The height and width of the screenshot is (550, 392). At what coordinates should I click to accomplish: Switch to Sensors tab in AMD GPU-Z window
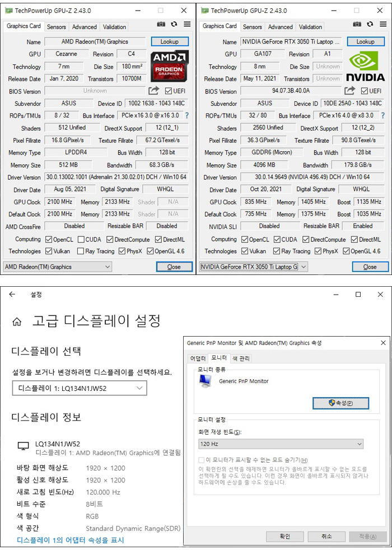tap(56, 27)
